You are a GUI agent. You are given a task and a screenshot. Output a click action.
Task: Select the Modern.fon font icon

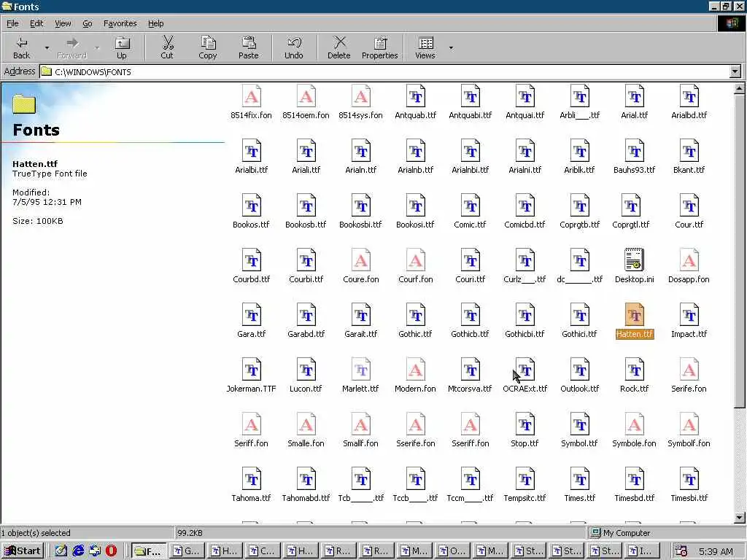pyautogui.click(x=415, y=370)
